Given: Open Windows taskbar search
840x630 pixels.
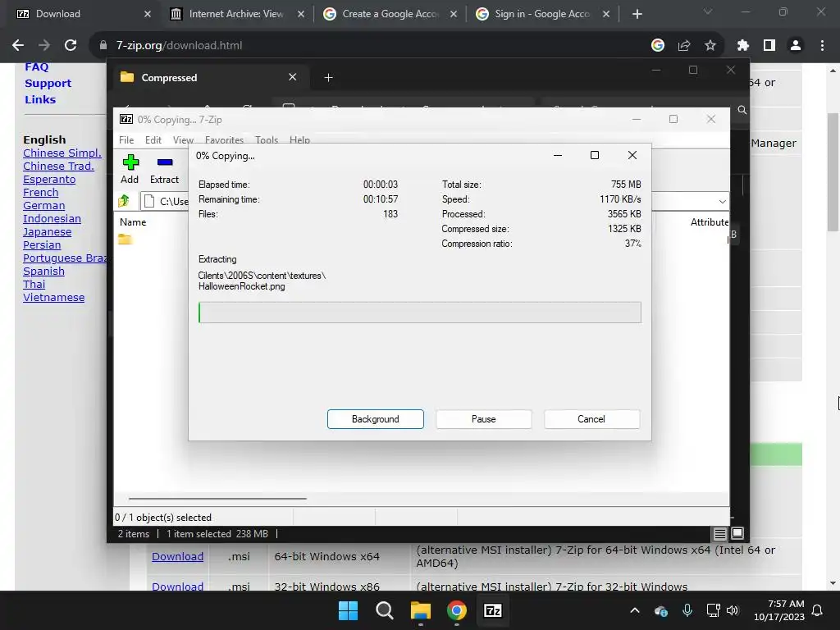Looking at the screenshot, I should 384,610.
